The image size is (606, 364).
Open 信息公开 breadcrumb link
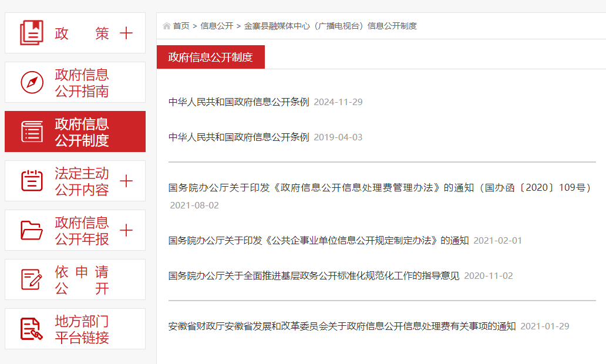click(217, 26)
